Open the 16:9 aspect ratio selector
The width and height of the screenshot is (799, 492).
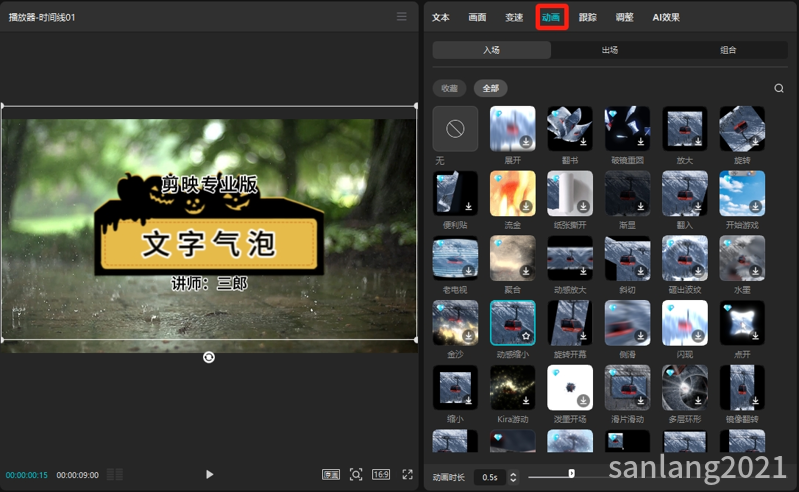381,475
